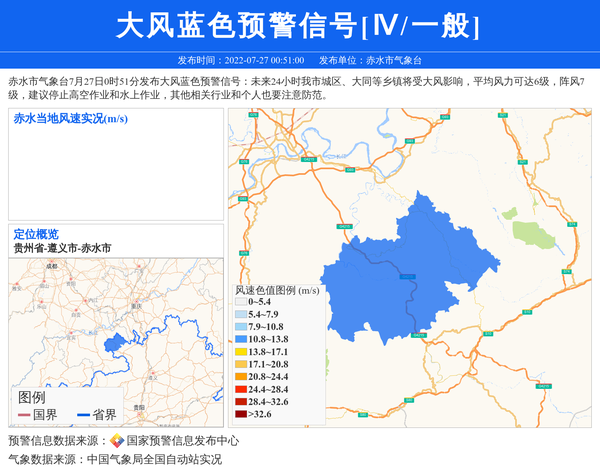
Task: Click the red 国界 line symbol in legend
Action: [x=24, y=415]
